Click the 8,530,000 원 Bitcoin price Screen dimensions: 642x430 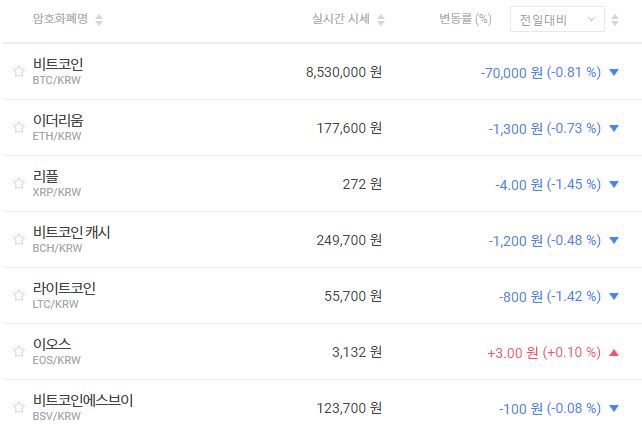click(x=343, y=72)
